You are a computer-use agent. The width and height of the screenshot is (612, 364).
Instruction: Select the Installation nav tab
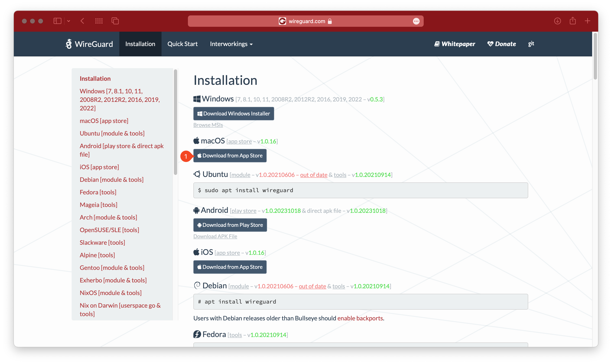[140, 44]
